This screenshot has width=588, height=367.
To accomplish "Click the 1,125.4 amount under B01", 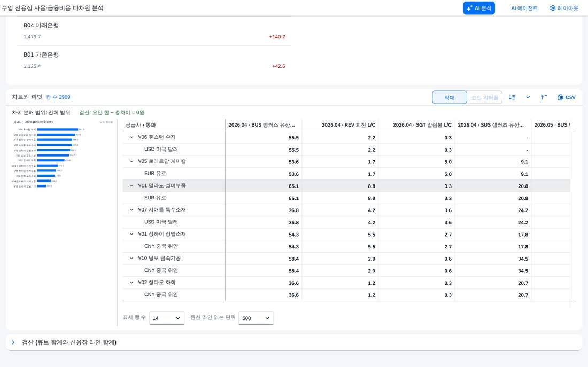I will point(32,66).
